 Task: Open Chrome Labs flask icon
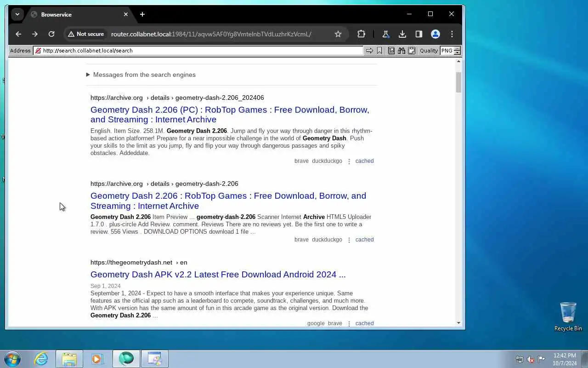[x=386, y=34]
